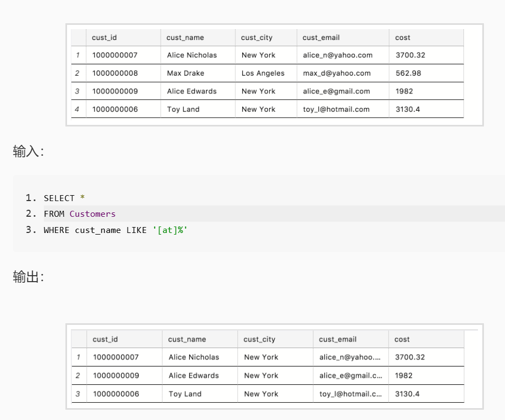
Task: Click the cust_id column header in top table
Action: (x=123, y=38)
